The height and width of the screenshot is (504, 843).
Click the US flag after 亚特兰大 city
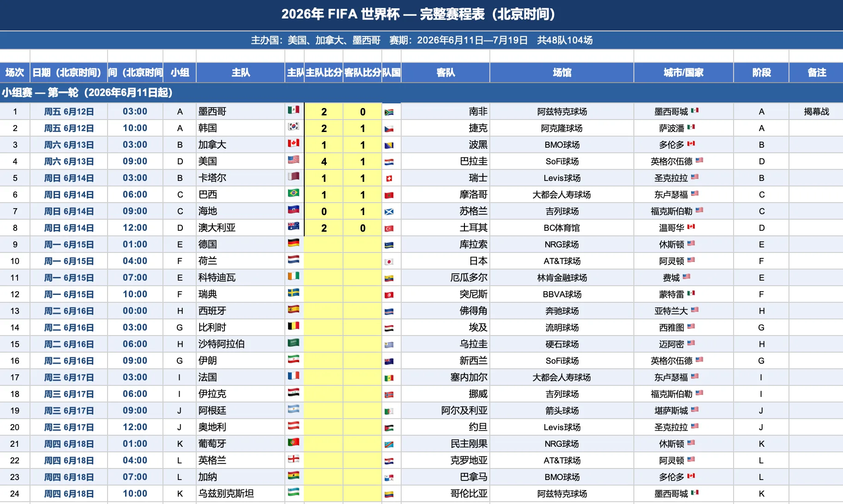pos(695,310)
